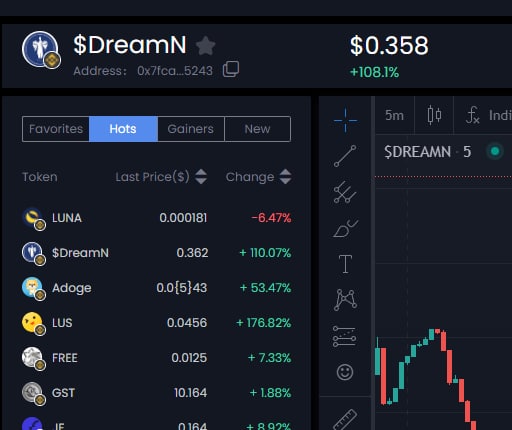Click the Token column header
This screenshot has height=430, width=512.
(40, 177)
